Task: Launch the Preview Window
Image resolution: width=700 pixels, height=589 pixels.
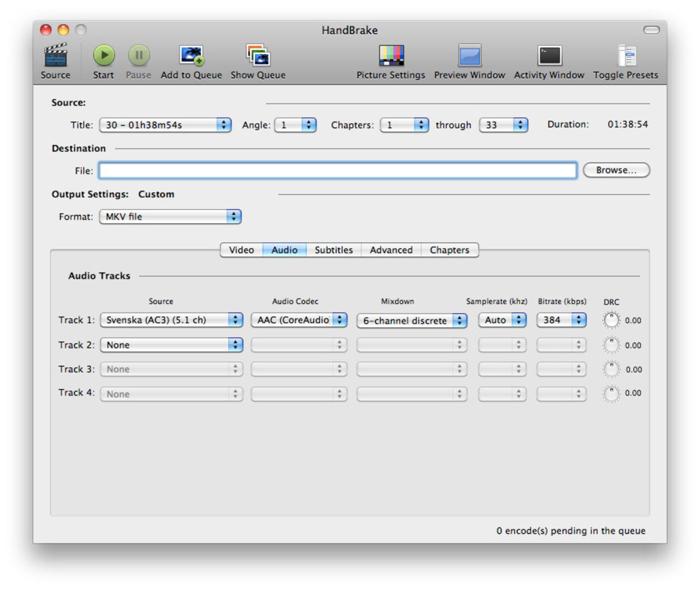Action: [469, 56]
